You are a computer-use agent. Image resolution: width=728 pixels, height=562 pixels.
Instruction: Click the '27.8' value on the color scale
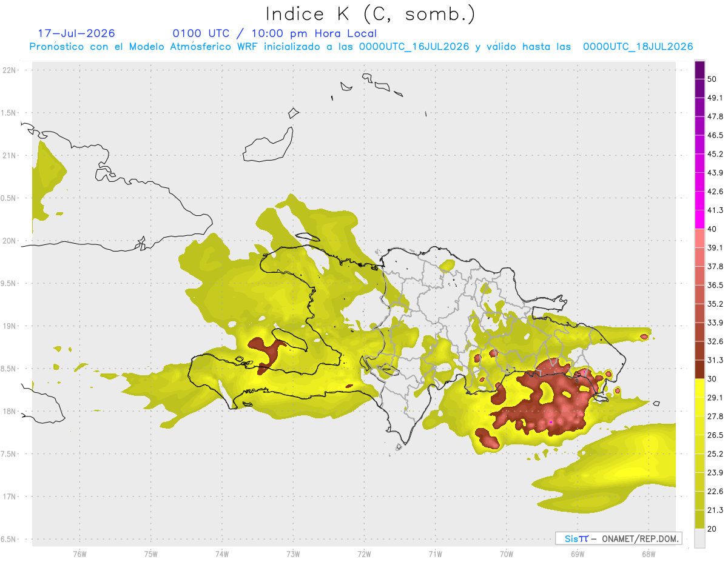(x=715, y=416)
